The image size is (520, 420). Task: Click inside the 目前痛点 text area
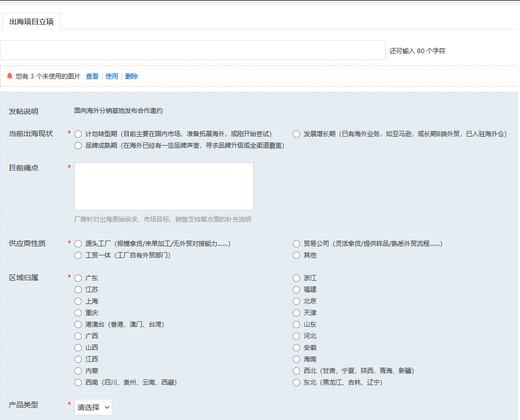pyautogui.click(x=163, y=186)
